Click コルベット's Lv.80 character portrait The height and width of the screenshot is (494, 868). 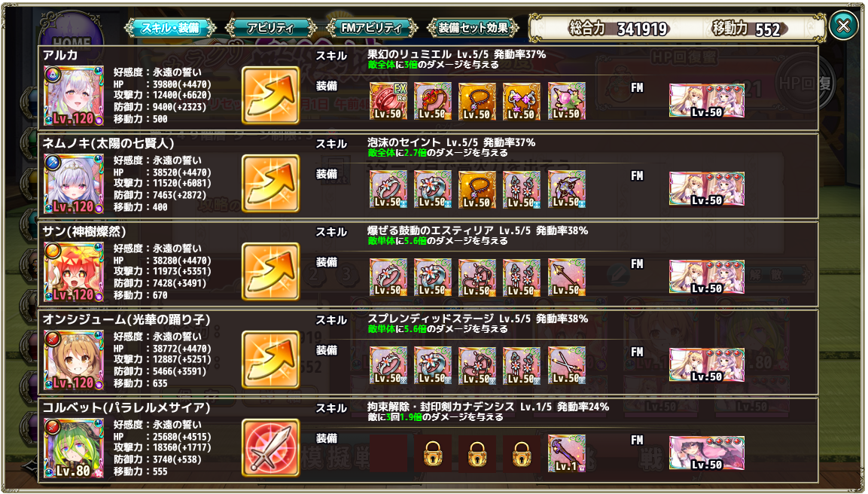[x=74, y=448]
